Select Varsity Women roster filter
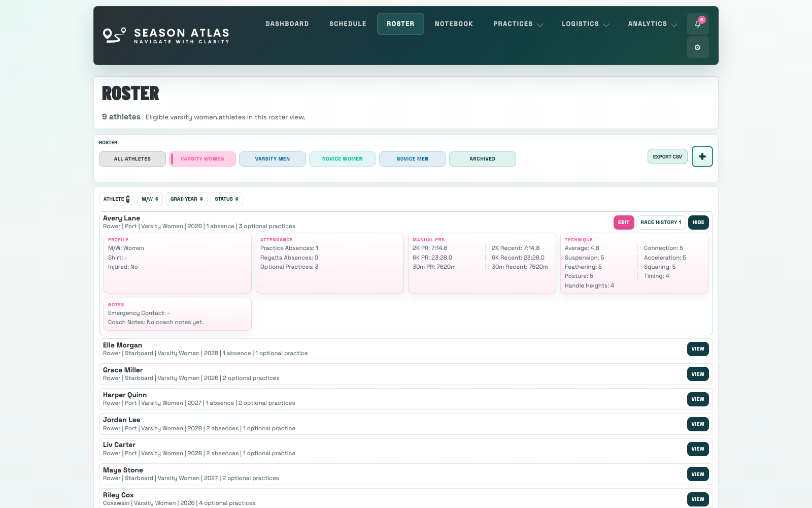 click(202, 159)
